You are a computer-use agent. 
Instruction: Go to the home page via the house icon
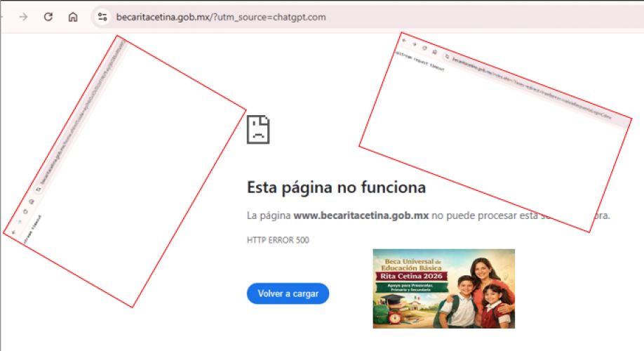tap(73, 17)
